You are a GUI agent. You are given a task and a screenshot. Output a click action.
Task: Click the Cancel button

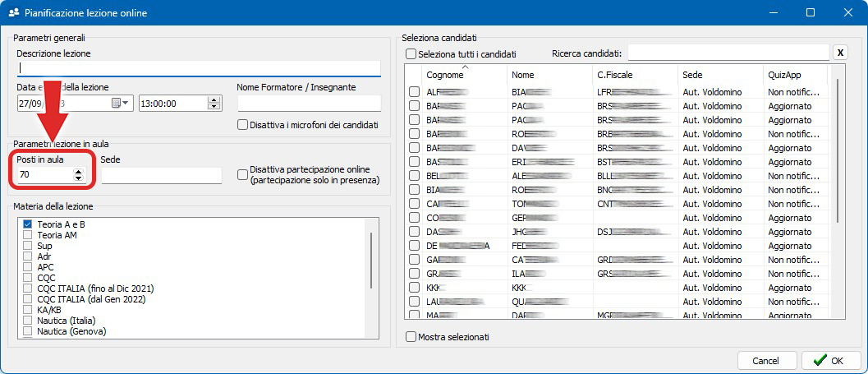pyautogui.click(x=766, y=360)
